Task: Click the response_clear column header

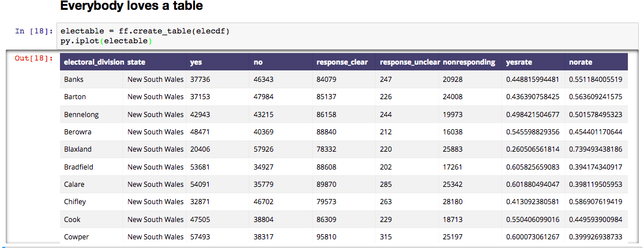Action: (342, 62)
